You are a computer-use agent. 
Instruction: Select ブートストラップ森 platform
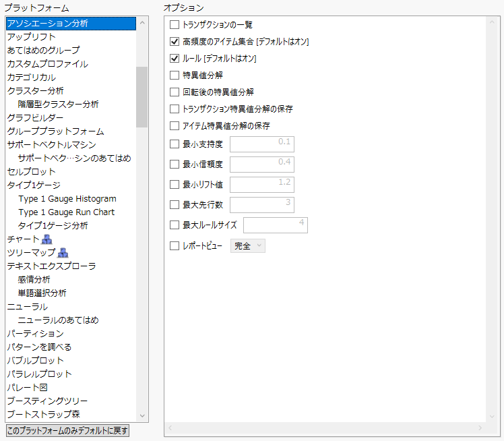[x=71, y=415]
